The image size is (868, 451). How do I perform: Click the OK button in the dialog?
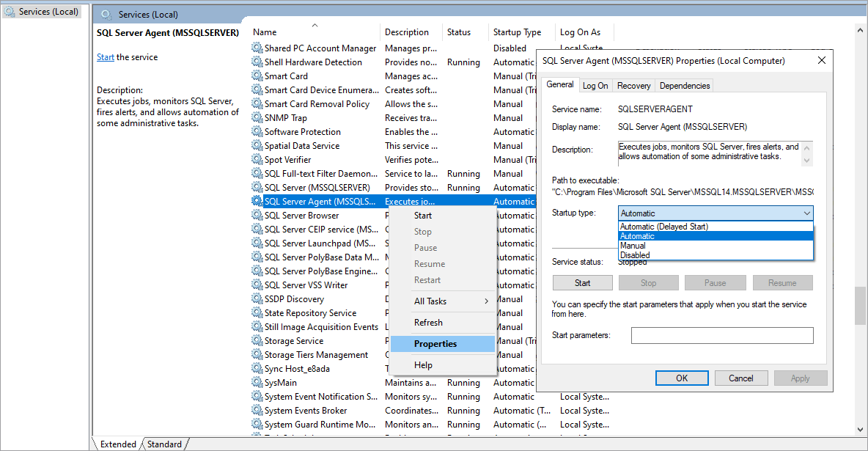(x=682, y=378)
